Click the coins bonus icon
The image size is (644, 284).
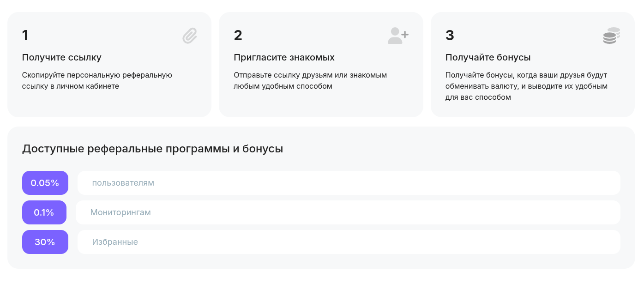[611, 36]
